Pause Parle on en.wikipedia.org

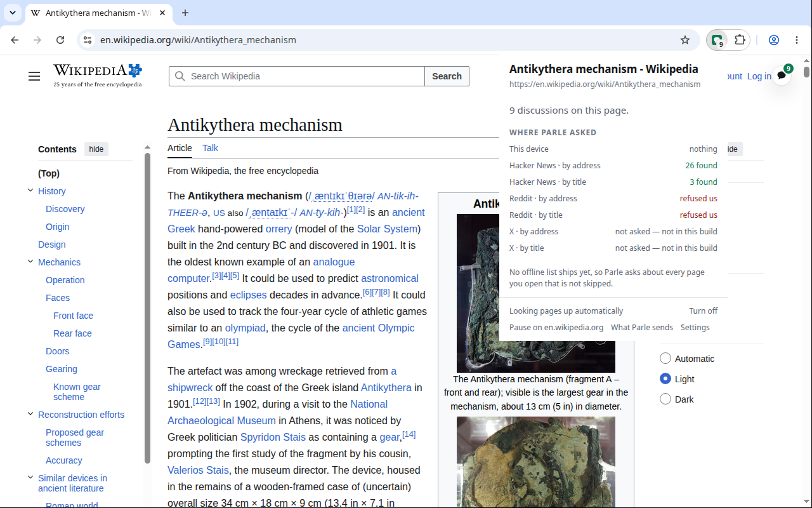coord(556,328)
